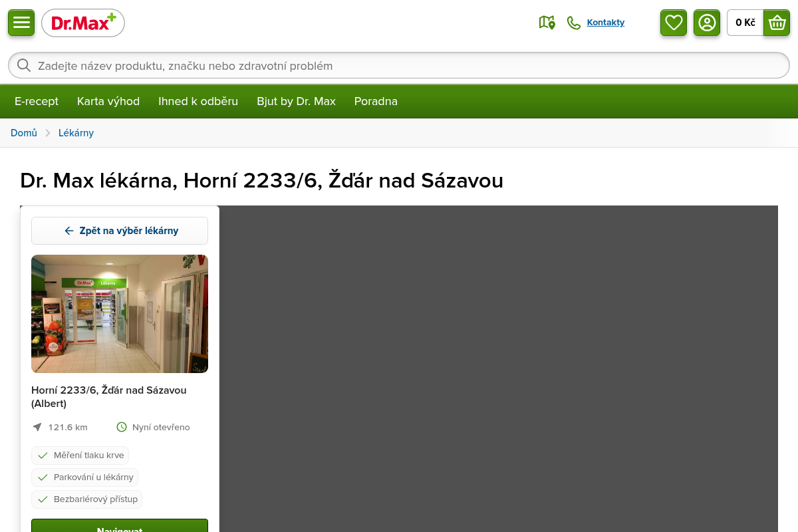Click the pharmacy page heading

click(261, 180)
